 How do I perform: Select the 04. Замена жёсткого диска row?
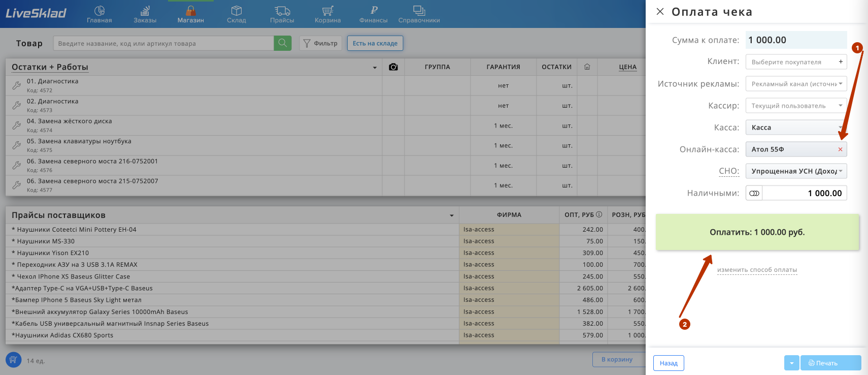click(325, 126)
